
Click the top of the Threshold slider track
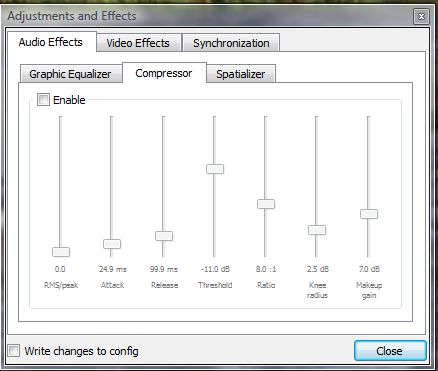coord(214,119)
